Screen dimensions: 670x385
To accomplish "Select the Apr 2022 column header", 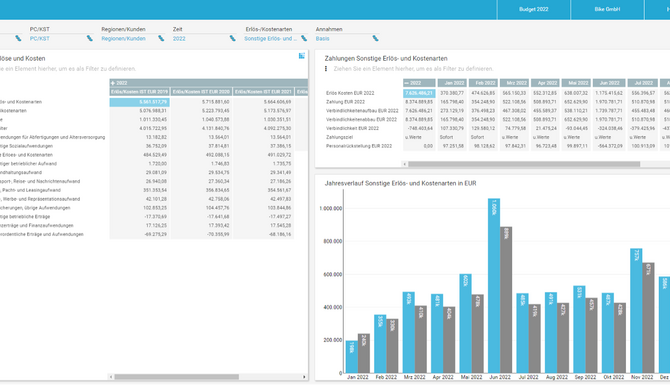I will click(545, 83).
